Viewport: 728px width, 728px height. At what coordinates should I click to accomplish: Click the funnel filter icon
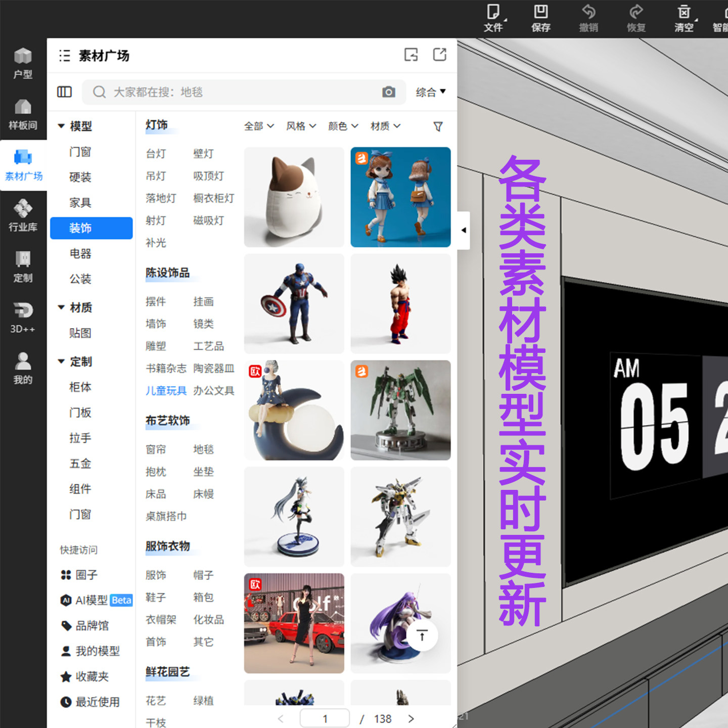coord(438,126)
